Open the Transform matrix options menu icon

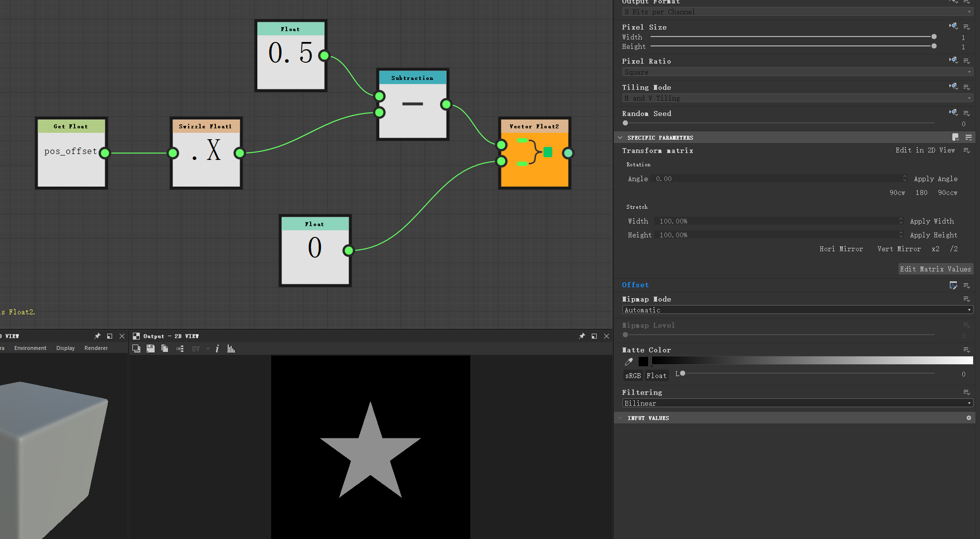967,151
